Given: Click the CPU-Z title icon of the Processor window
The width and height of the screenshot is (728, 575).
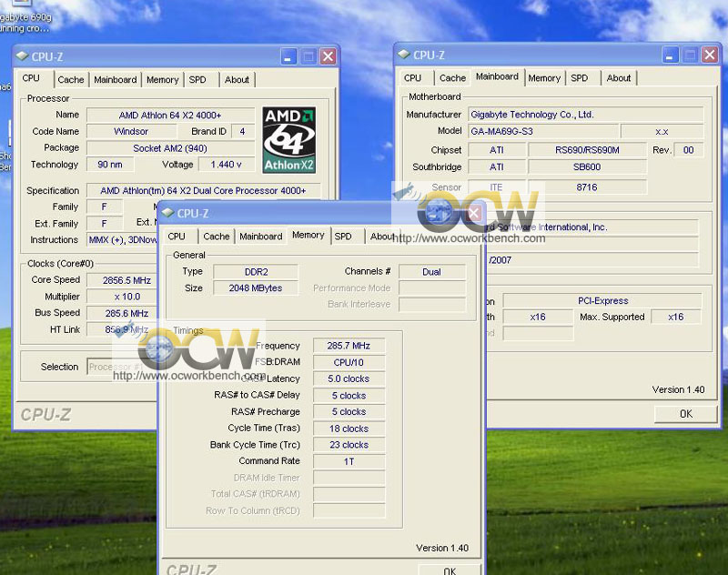Looking at the screenshot, I should click(x=22, y=56).
